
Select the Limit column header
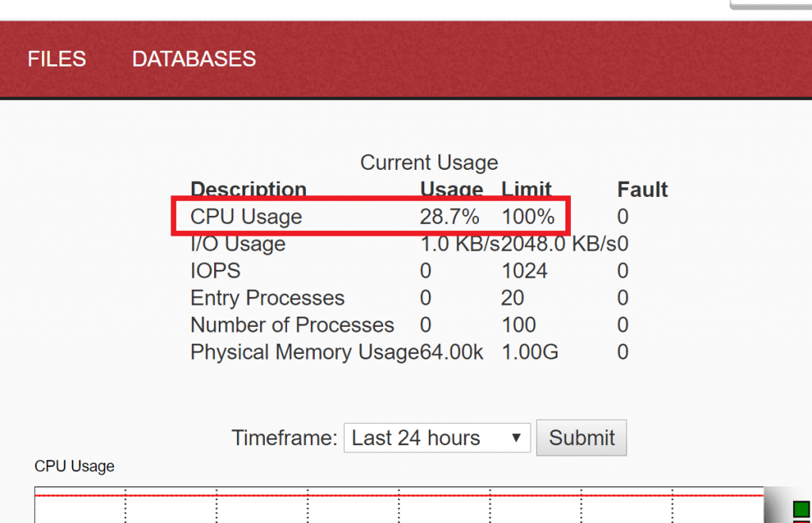tap(526, 189)
